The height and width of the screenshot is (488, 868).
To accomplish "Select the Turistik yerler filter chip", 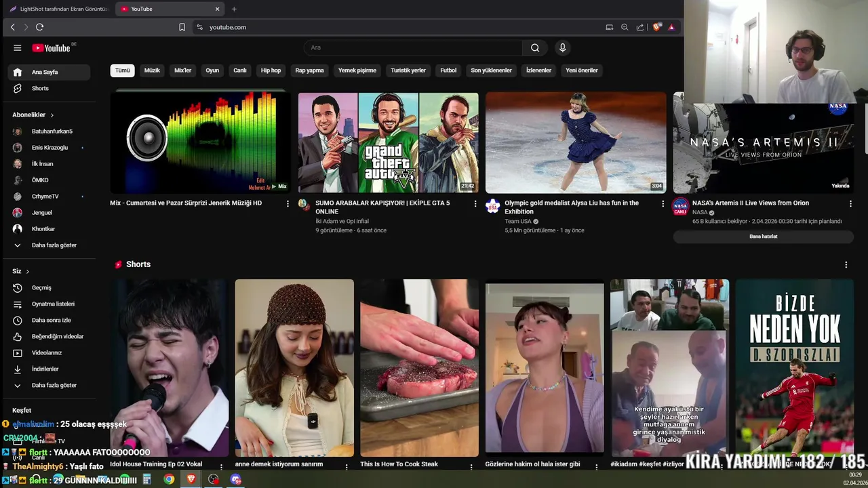I will pyautogui.click(x=408, y=70).
